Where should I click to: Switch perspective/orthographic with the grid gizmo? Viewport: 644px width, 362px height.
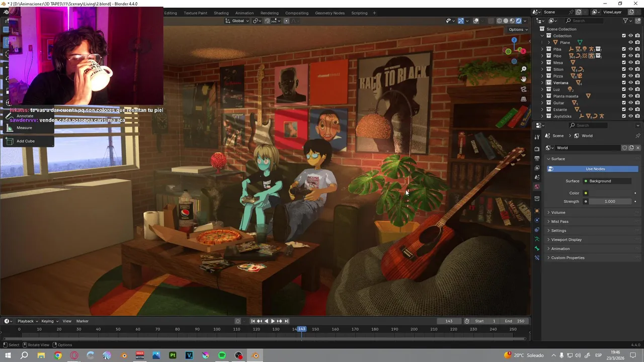click(x=524, y=99)
